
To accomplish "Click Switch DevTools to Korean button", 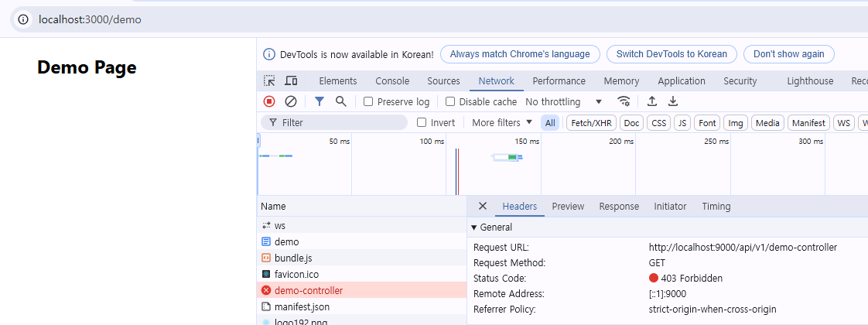I will coord(672,54).
